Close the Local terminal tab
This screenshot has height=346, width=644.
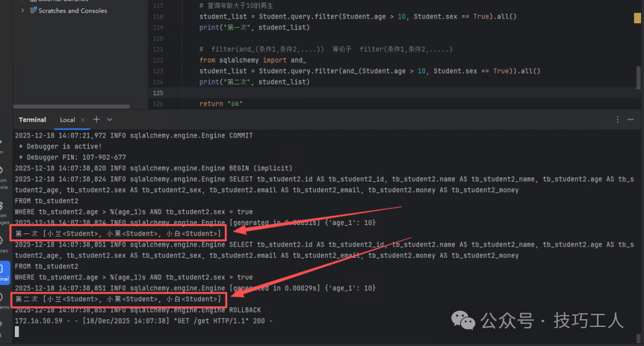(83, 120)
